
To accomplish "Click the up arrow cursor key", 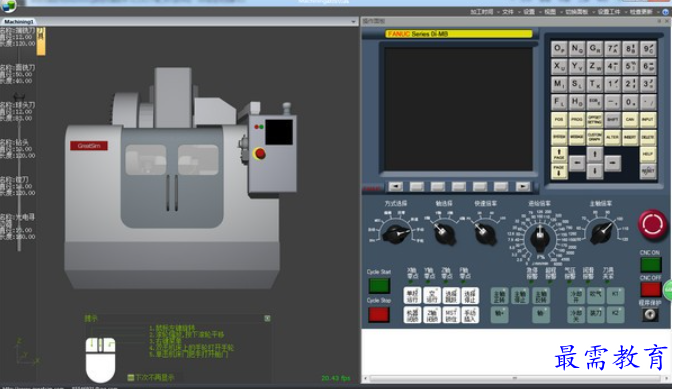I will 595,154.
